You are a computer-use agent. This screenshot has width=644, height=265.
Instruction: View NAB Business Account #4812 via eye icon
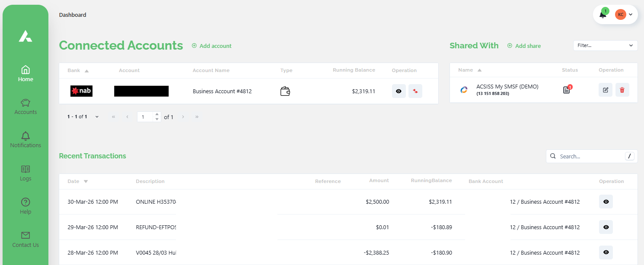coord(399,91)
